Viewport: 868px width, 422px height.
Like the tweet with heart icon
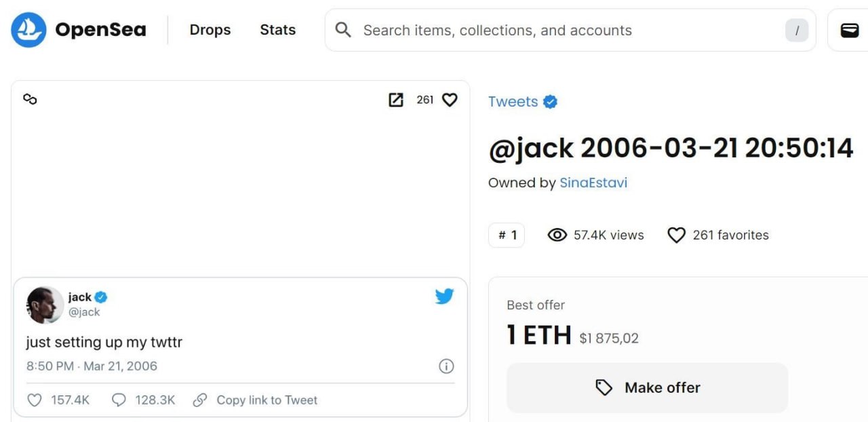tap(35, 400)
